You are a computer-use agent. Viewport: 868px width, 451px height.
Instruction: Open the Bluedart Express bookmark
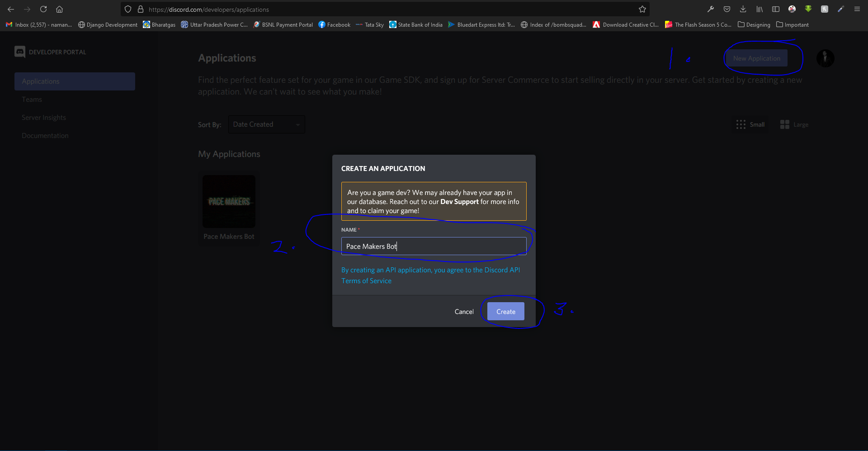[x=481, y=25]
